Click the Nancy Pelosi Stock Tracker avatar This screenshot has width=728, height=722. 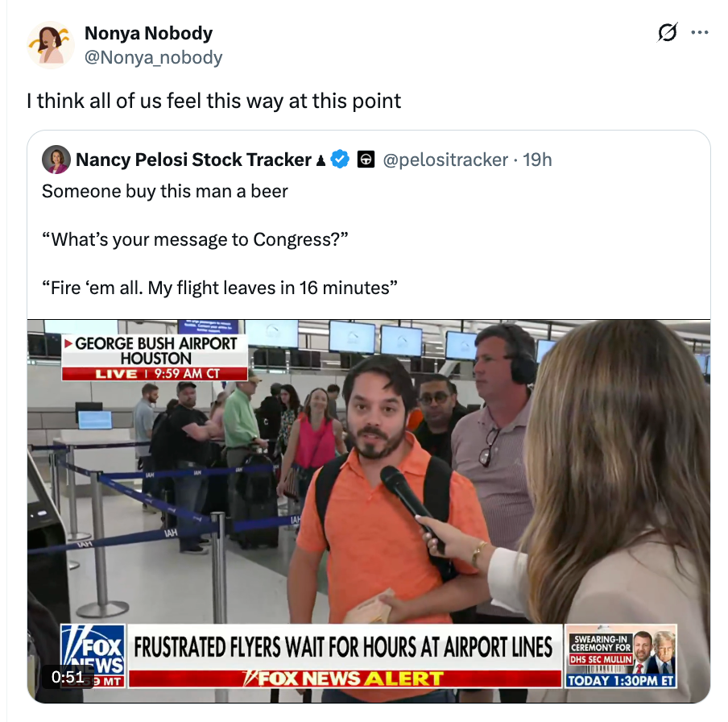(x=56, y=160)
